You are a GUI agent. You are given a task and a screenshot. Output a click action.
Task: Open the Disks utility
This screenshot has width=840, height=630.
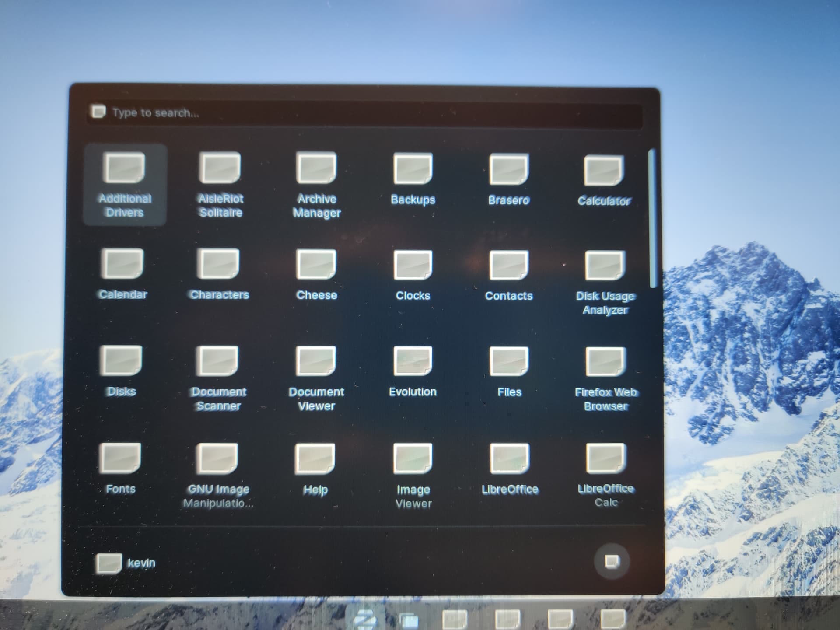pos(121,371)
